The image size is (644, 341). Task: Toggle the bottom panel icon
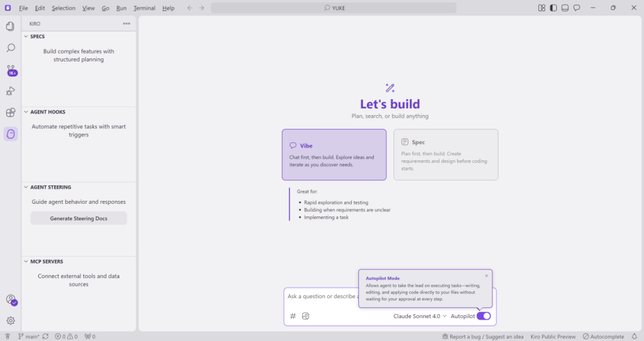pos(565,8)
